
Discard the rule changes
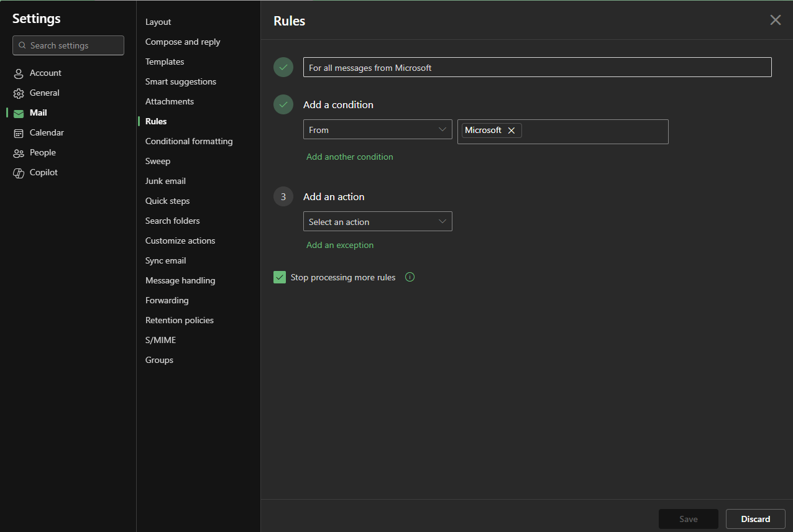tap(755, 519)
